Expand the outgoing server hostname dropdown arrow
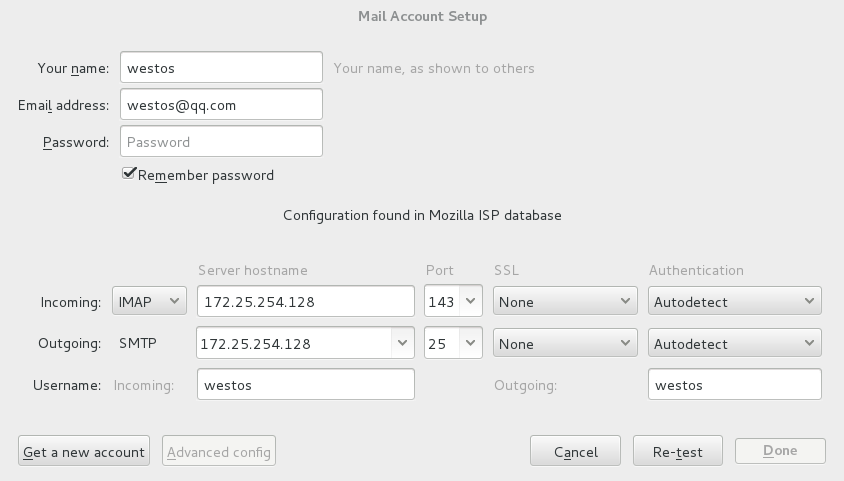The width and height of the screenshot is (844, 481). [402, 343]
